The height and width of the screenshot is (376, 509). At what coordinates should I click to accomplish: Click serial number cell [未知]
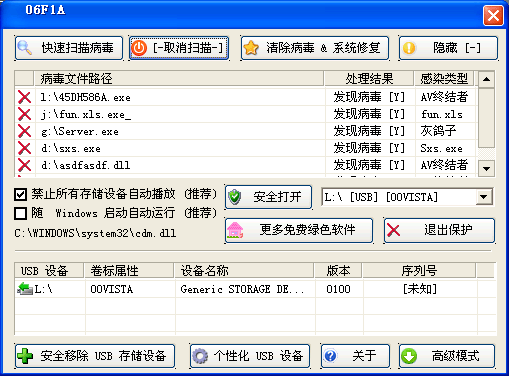click(x=420, y=289)
